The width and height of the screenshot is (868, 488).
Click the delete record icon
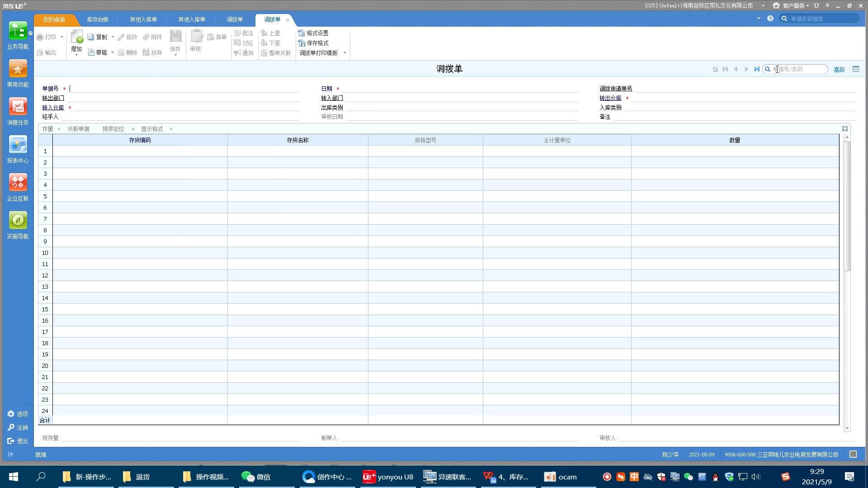pyautogui.click(x=127, y=52)
